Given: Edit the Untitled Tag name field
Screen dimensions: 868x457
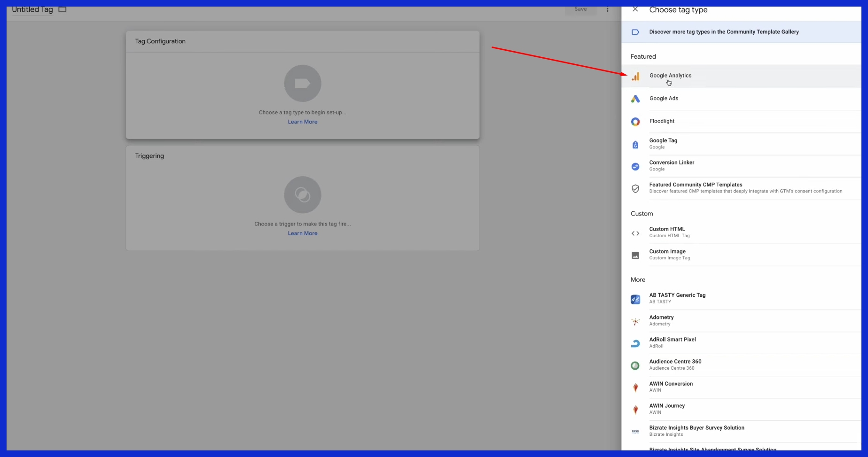Looking at the screenshot, I should (x=32, y=10).
